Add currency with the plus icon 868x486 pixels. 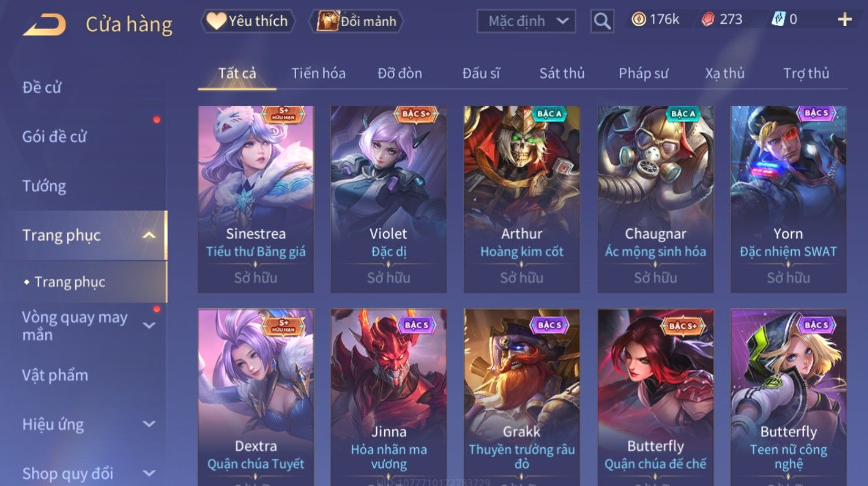click(845, 20)
